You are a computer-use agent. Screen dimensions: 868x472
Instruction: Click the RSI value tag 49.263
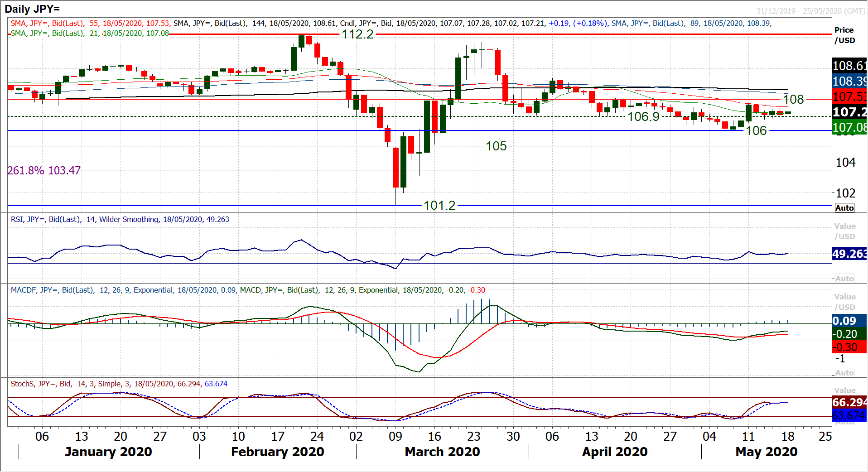click(x=849, y=254)
